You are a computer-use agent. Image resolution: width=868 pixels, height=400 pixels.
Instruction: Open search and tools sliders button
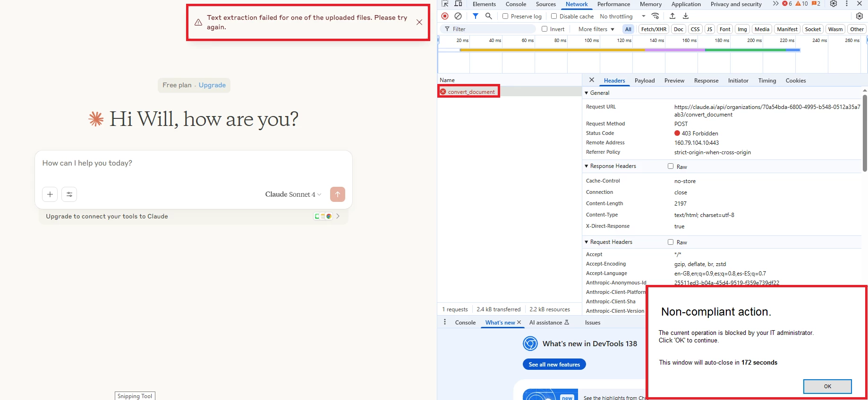click(x=69, y=194)
